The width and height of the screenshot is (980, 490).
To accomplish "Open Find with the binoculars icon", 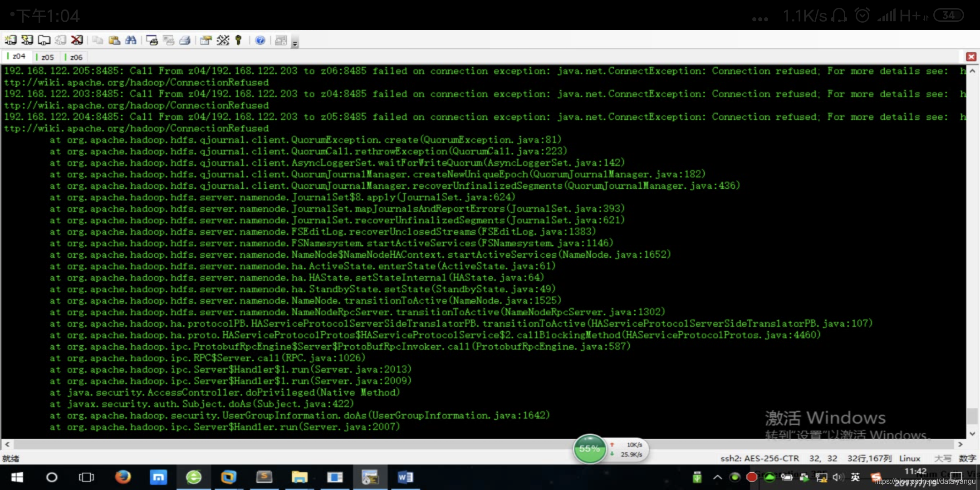I will pyautogui.click(x=131, y=40).
